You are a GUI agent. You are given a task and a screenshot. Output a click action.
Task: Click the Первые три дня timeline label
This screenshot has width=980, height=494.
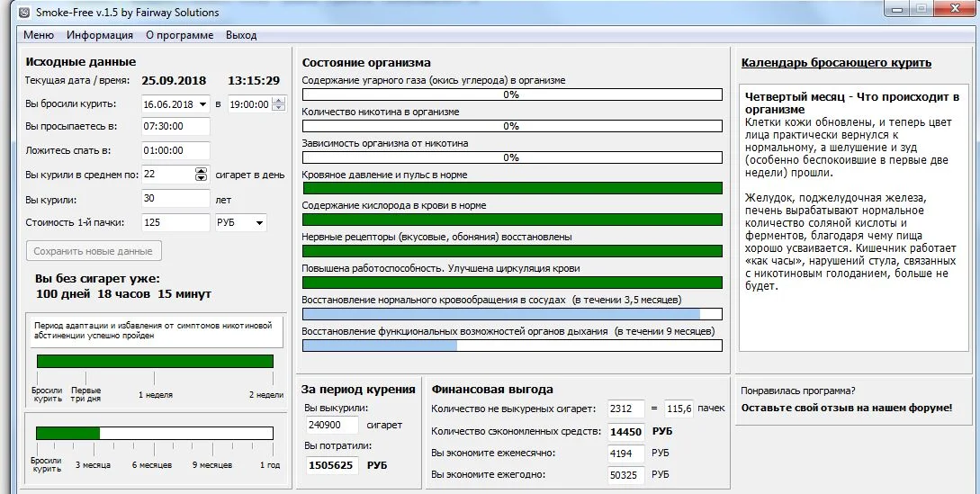(85, 395)
